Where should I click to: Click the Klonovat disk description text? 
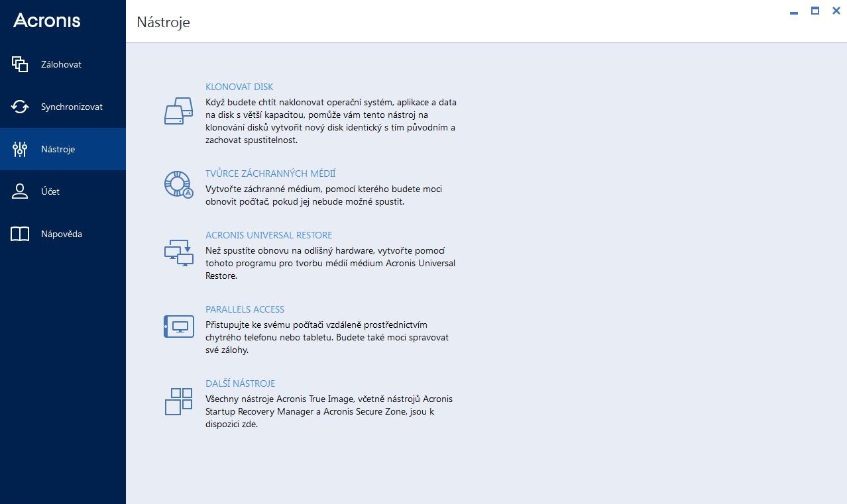331,121
